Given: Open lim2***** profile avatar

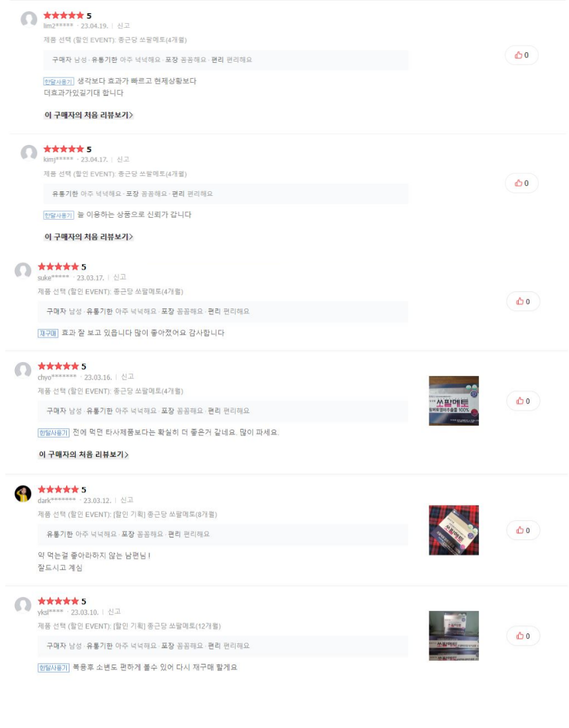Looking at the screenshot, I should point(28,19).
